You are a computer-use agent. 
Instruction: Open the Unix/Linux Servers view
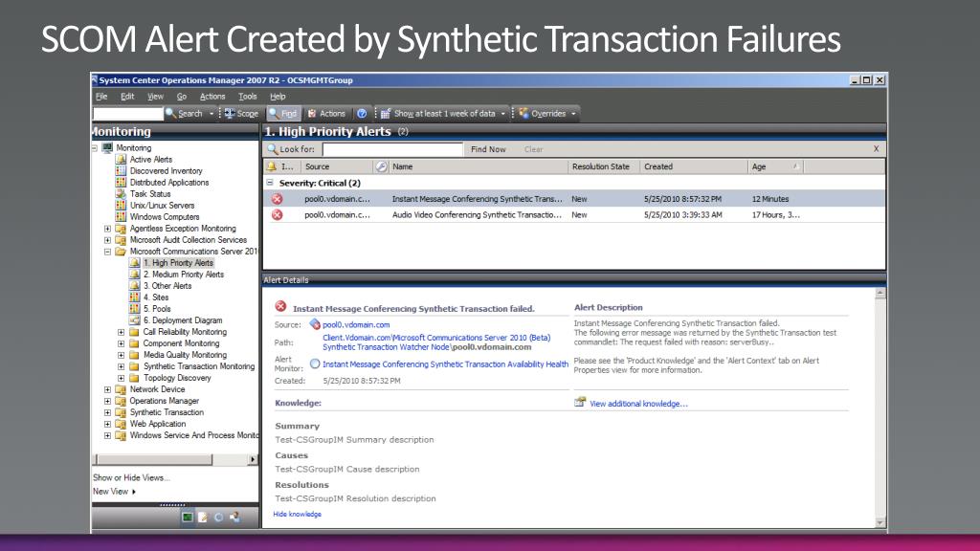coord(162,206)
